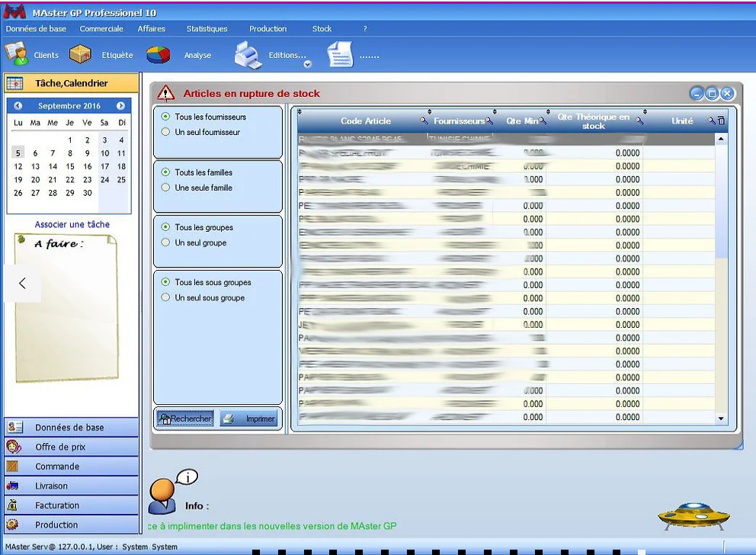Screen dimensions: 756x555
Task: Click the Etiquette box icon
Action: tap(81, 54)
